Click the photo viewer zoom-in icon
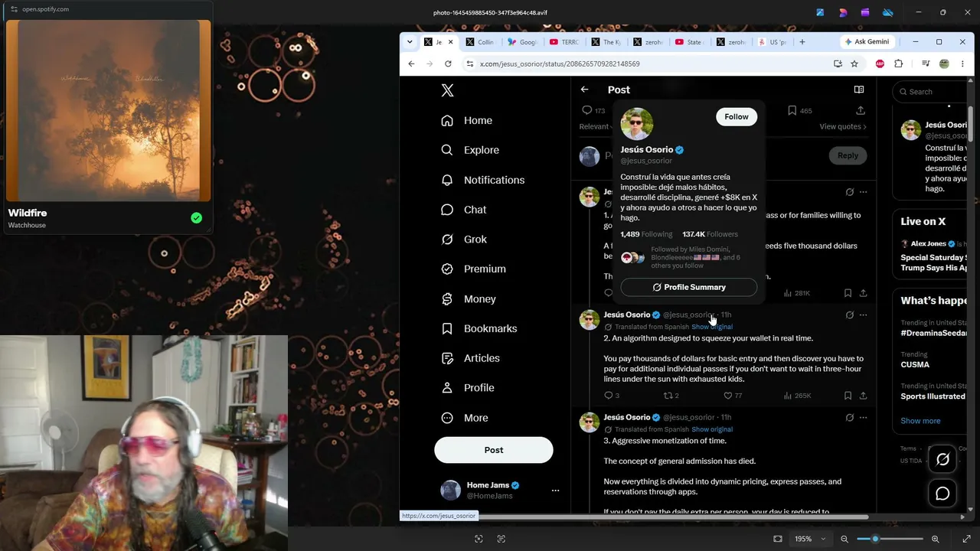The image size is (980, 551). click(x=935, y=539)
